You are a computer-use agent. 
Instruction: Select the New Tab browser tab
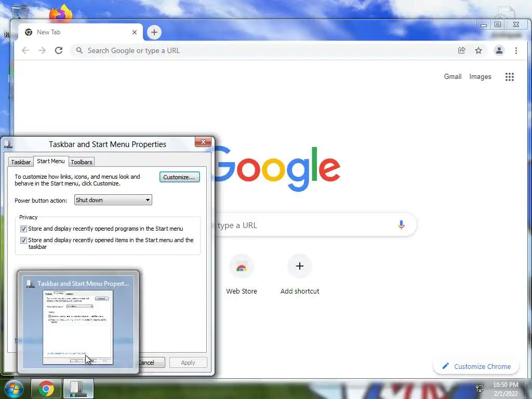[x=81, y=32]
